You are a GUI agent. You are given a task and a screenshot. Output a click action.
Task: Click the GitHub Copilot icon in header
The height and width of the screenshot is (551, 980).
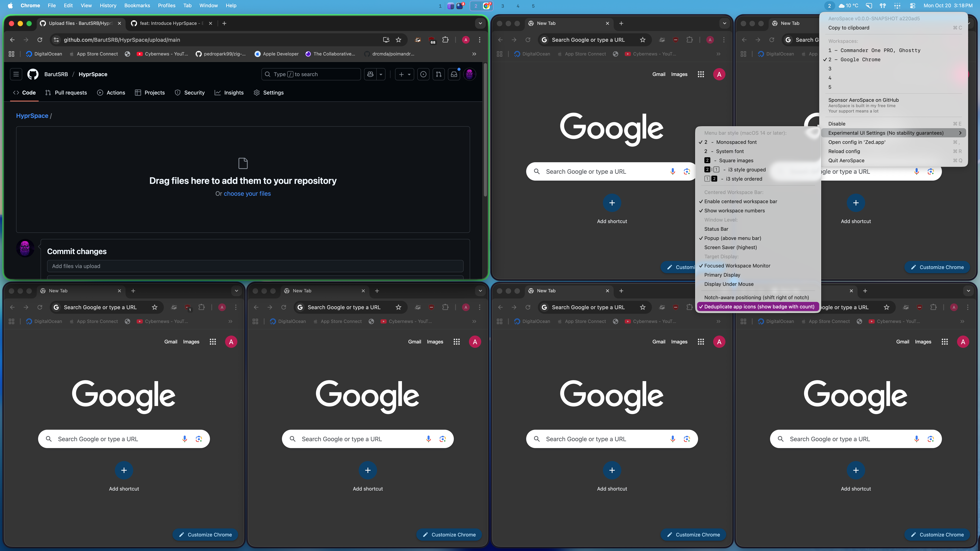pos(370,74)
